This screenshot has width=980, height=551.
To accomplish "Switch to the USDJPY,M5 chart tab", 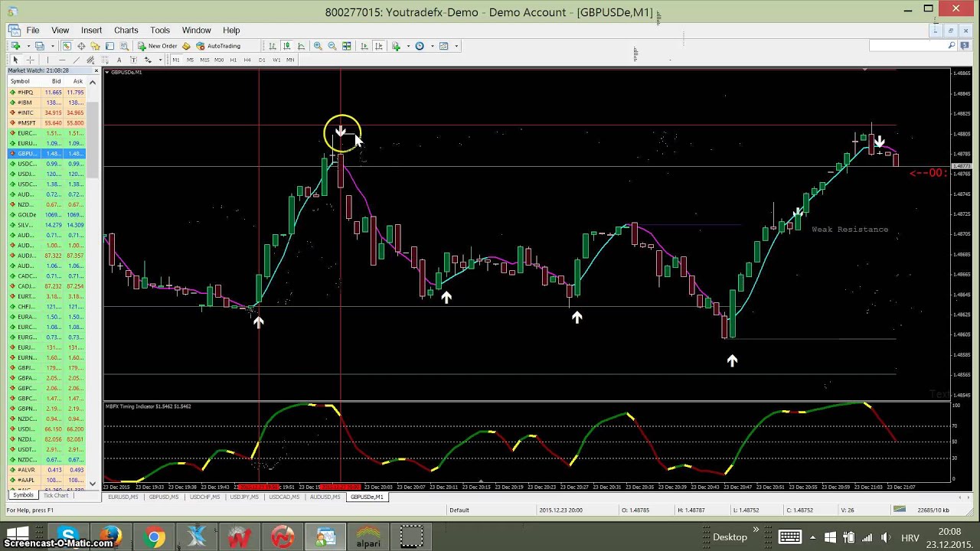I will coord(244,497).
